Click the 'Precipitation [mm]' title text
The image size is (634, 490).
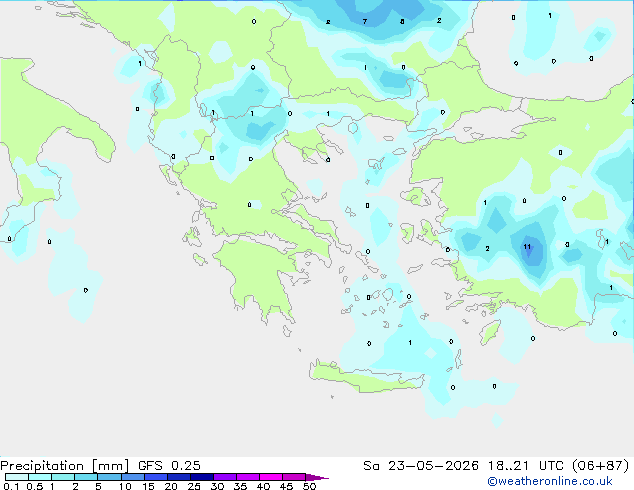tap(64, 466)
